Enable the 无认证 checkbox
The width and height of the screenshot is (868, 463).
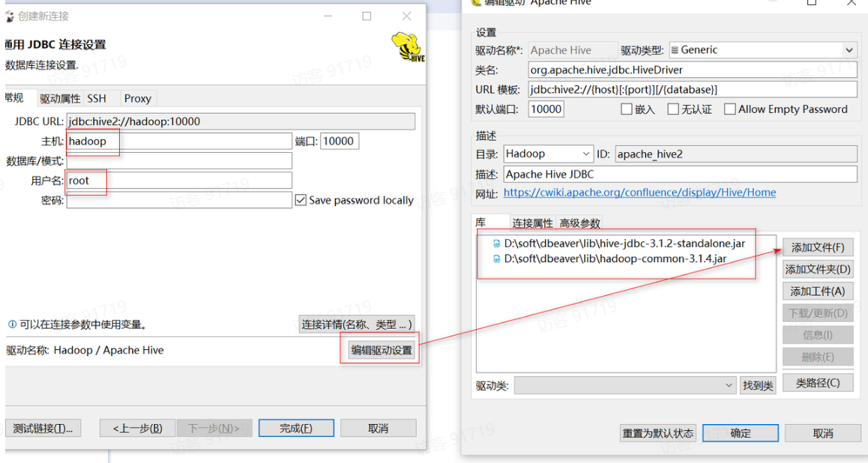(672, 109)
